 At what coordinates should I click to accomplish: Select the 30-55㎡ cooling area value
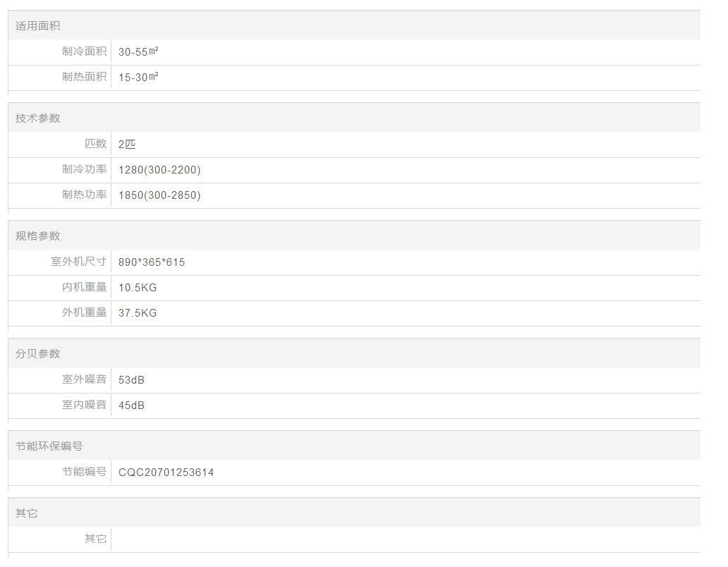(x=138, y=52)
